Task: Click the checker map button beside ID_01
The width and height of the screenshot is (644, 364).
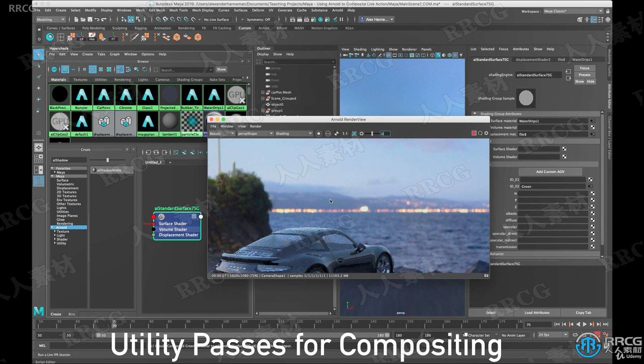Action: (x=590, y=180)
